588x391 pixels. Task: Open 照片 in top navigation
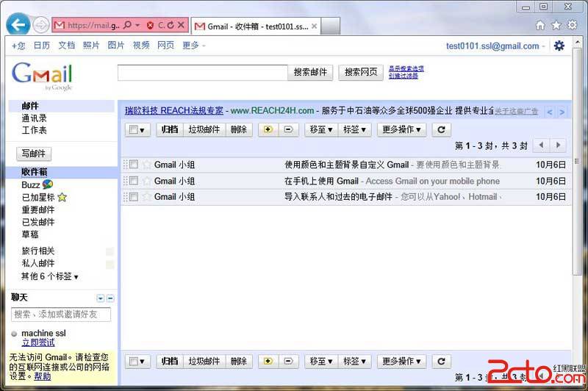91,46
